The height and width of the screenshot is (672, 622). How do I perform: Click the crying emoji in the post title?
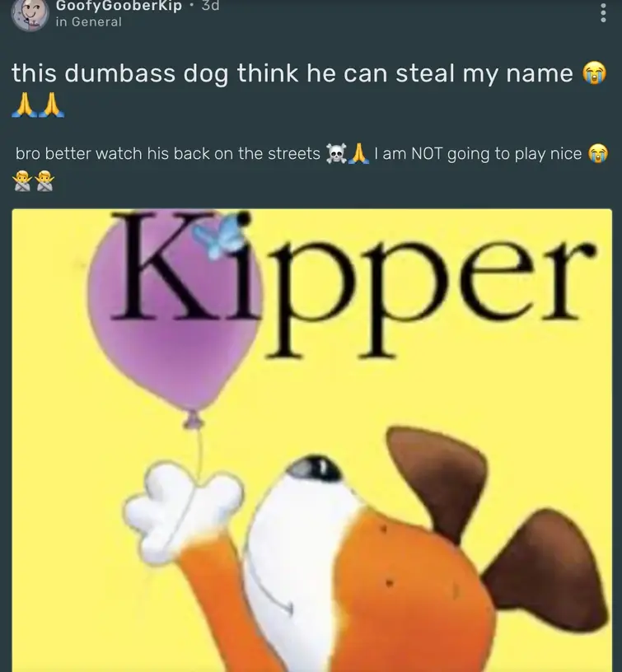tap(594, 72)
